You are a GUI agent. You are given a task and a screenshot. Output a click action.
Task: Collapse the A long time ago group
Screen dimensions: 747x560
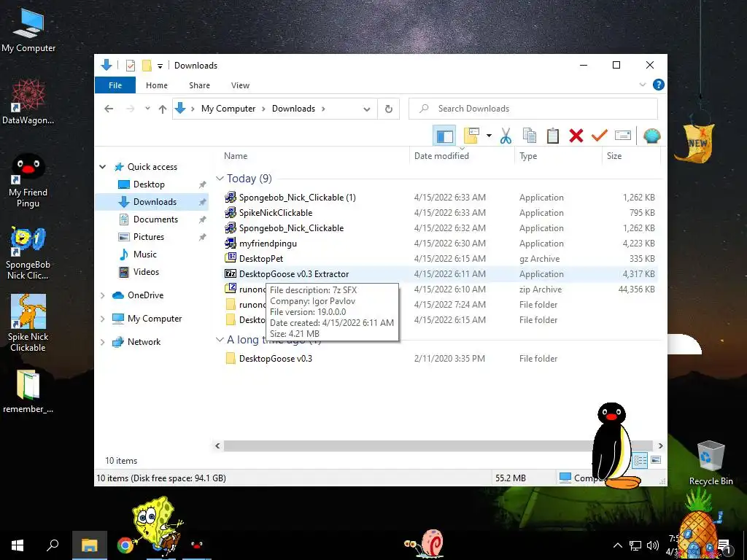pos(220,340)
